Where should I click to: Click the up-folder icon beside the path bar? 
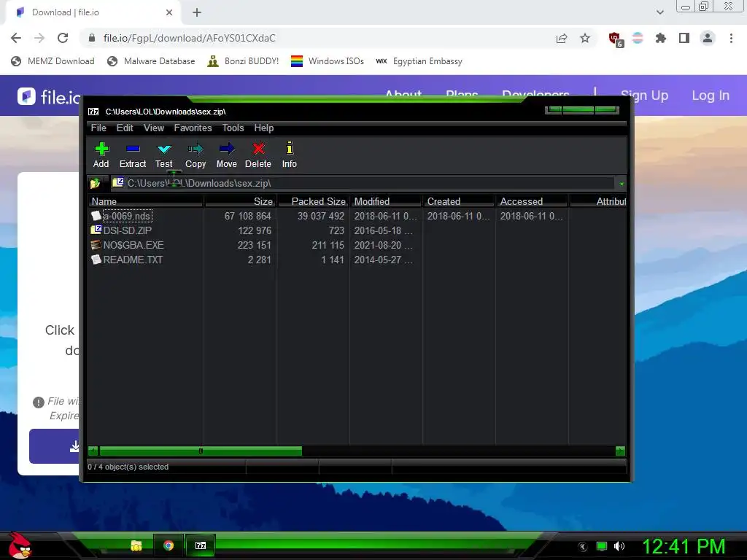pos(96,183)
